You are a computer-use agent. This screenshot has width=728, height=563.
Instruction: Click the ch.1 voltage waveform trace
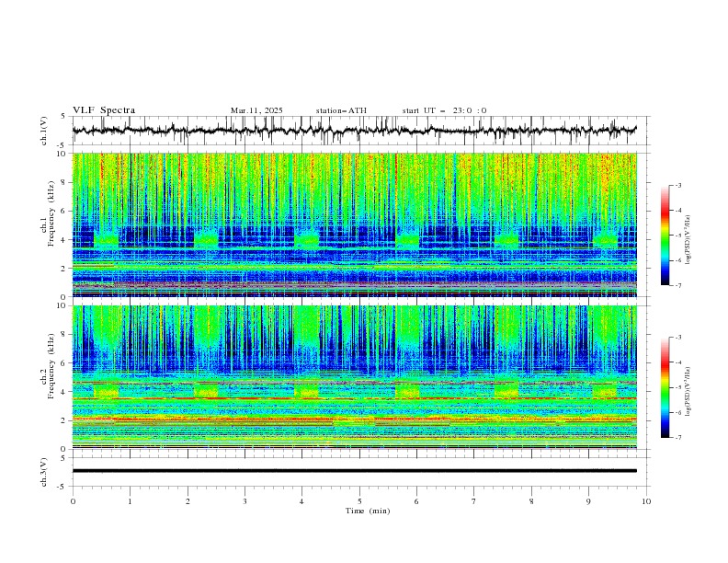coord(354,131)
